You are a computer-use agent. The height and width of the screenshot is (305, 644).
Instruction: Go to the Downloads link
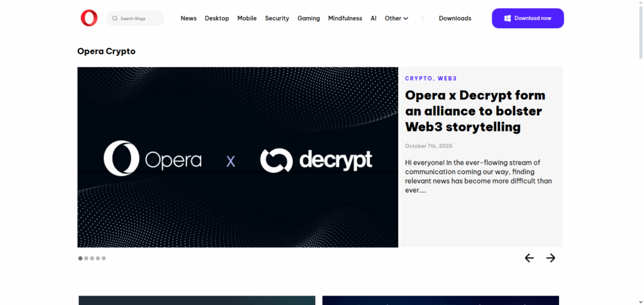click(x=455, y=18)
